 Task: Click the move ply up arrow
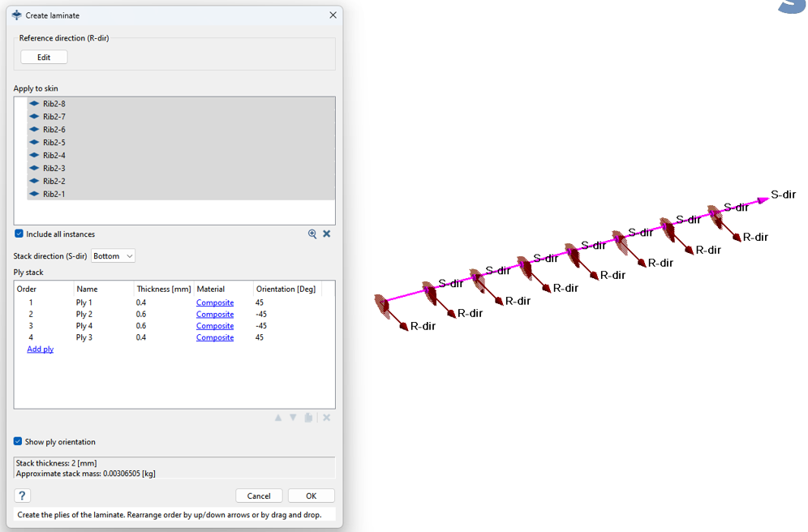click(x=278, y=418)
